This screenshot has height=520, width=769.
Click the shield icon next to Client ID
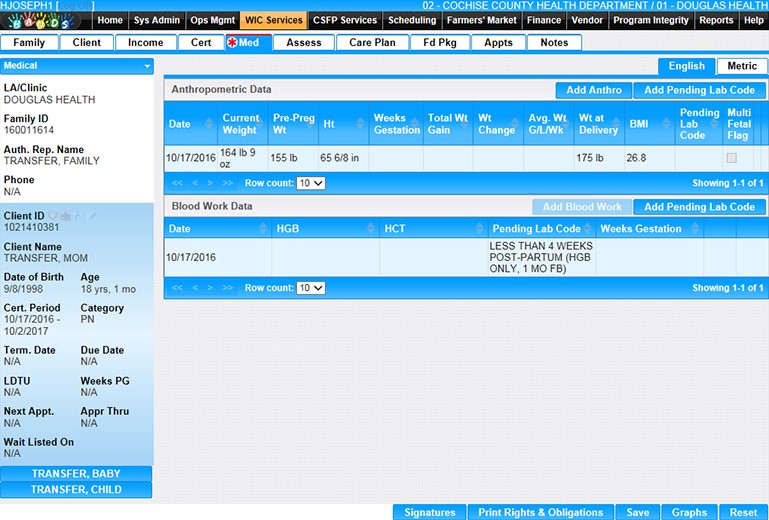(x=53, y=215)
